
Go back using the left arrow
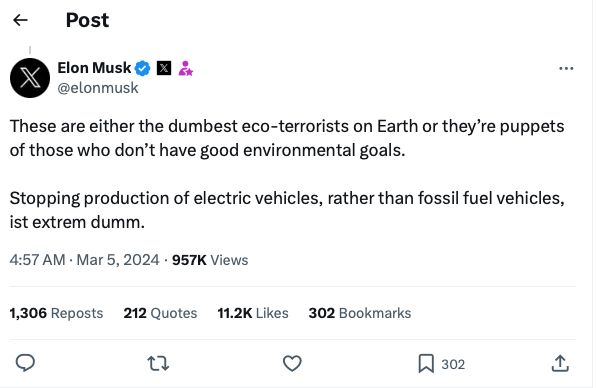coord(21,20)
